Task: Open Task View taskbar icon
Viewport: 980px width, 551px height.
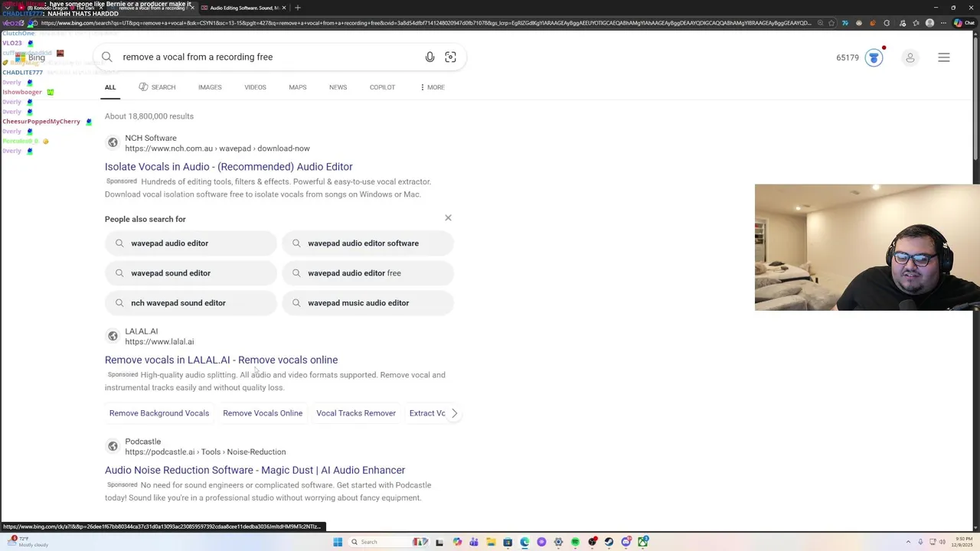Action: (x=439, y=542)
